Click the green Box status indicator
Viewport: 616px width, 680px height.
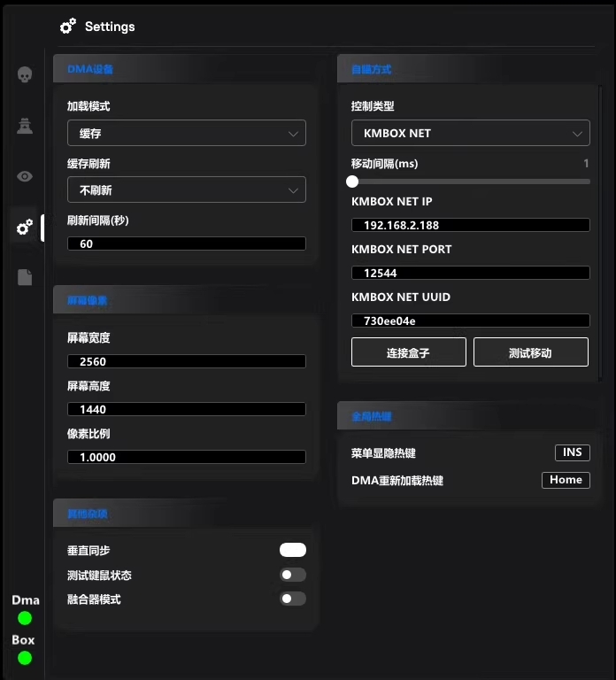pos(25,658)
